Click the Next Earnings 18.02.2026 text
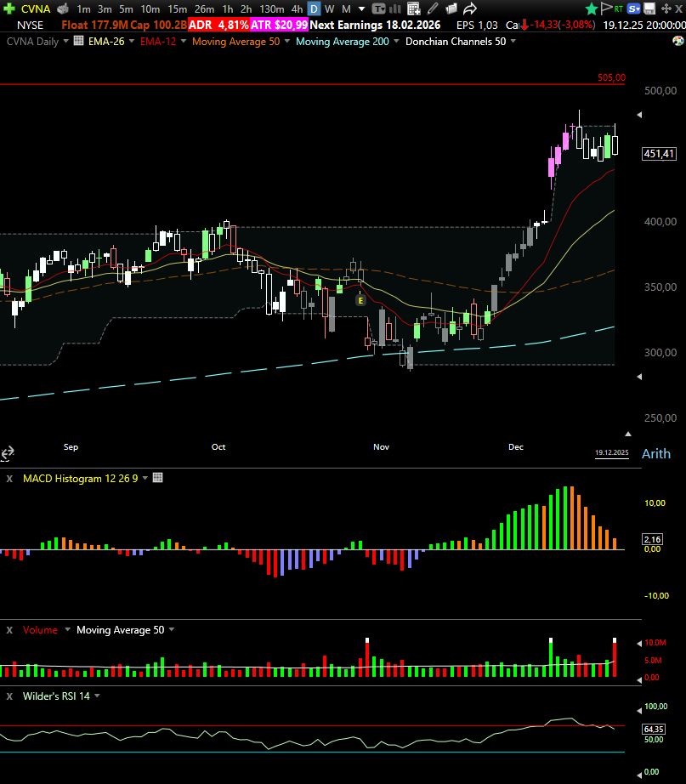Image resolution: width=686 pixels, height=784 pixels. coord(375,25)
